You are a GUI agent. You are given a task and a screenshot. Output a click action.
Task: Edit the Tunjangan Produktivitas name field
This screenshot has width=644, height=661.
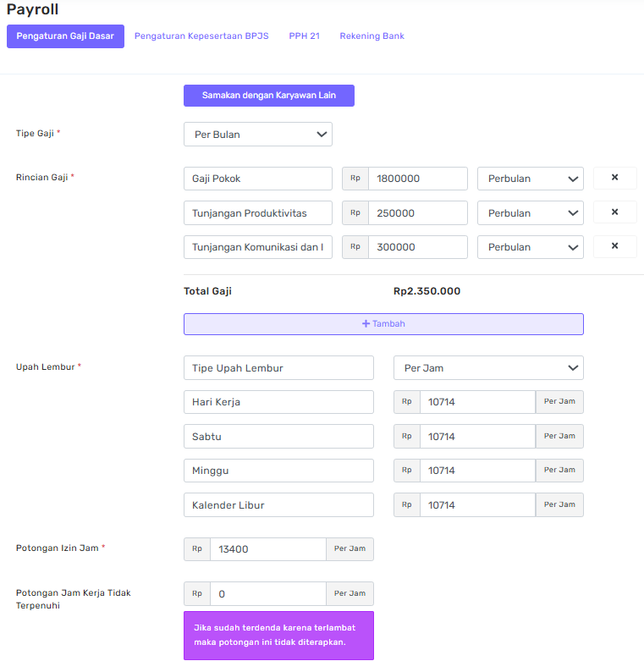click(257, 213)
